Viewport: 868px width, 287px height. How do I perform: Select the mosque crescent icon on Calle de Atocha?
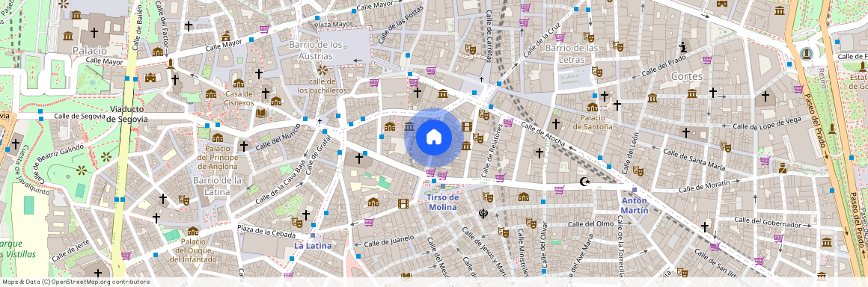[584, 181]
